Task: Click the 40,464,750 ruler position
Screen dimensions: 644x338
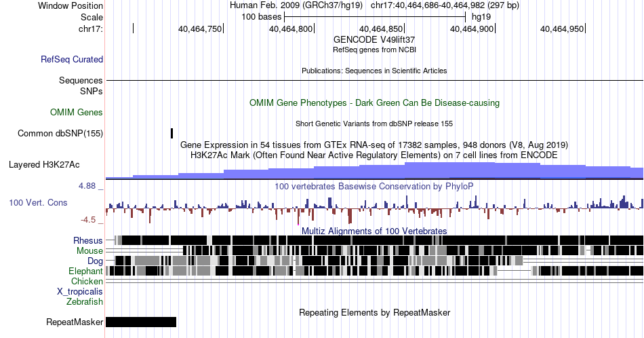Action: (x=200, y=29)
